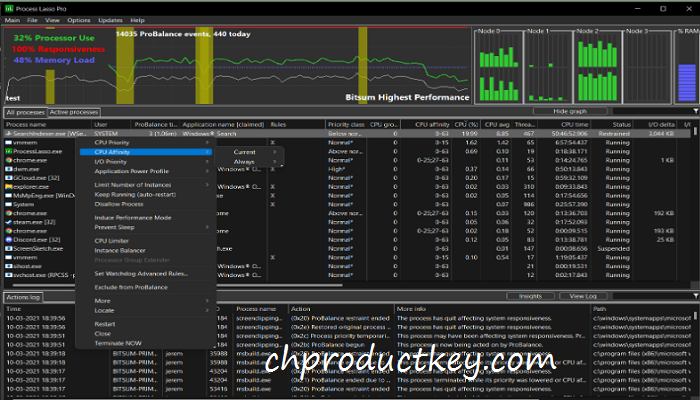This screenshot has height=400, width=700.
Task: Click the View Log button
Action: 583,296
